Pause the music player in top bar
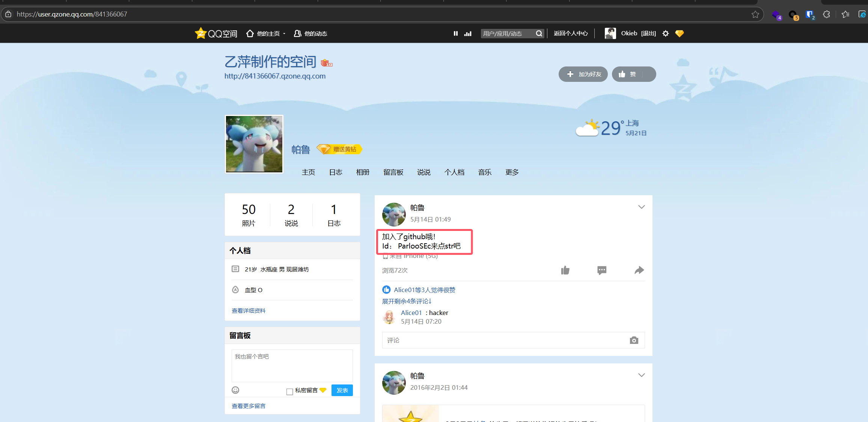Viewport: 868px width, 422px height. (x=455, y=33)
